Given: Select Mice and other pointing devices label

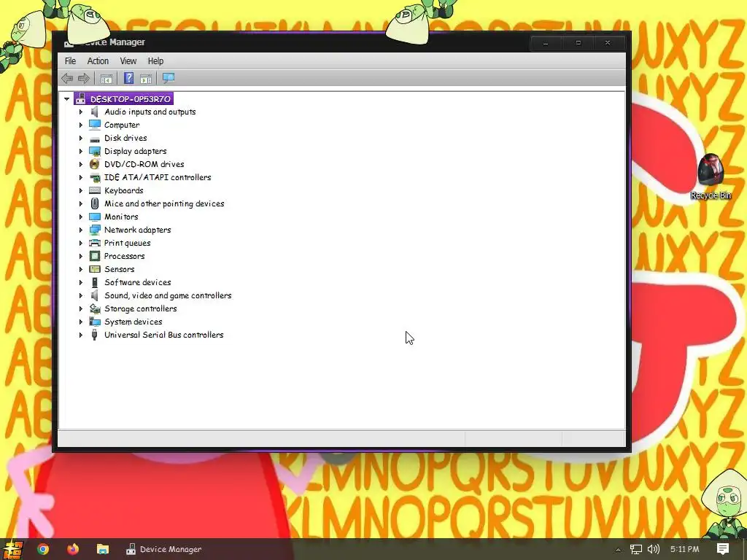Looking at the screenshot, I should [x=164, y=204].
